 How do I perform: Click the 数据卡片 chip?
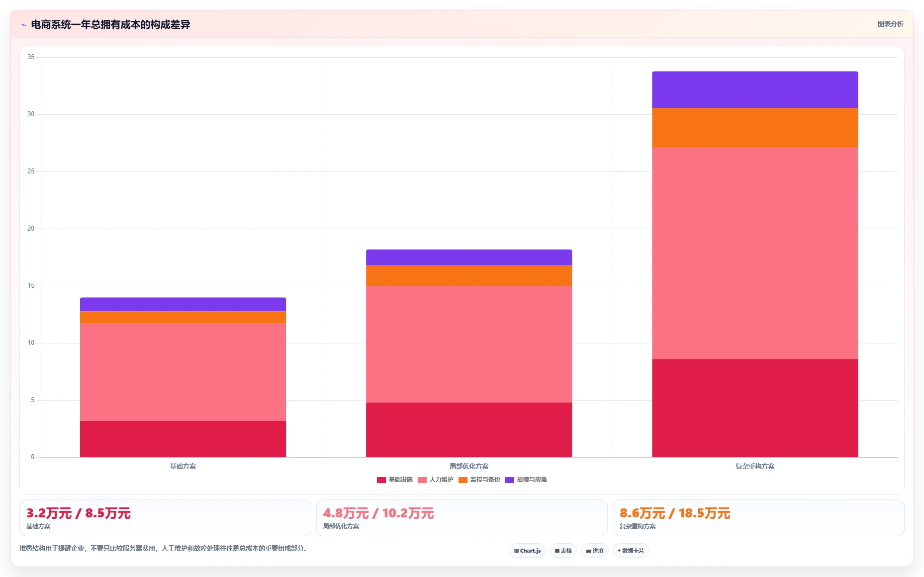tap(631, 551)
